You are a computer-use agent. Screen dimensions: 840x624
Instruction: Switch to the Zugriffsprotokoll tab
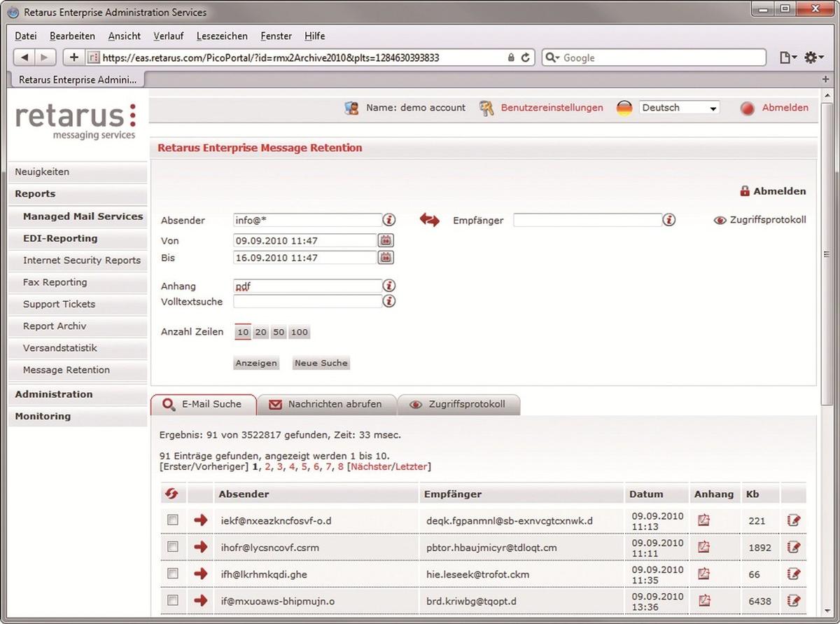coord(458,404)
